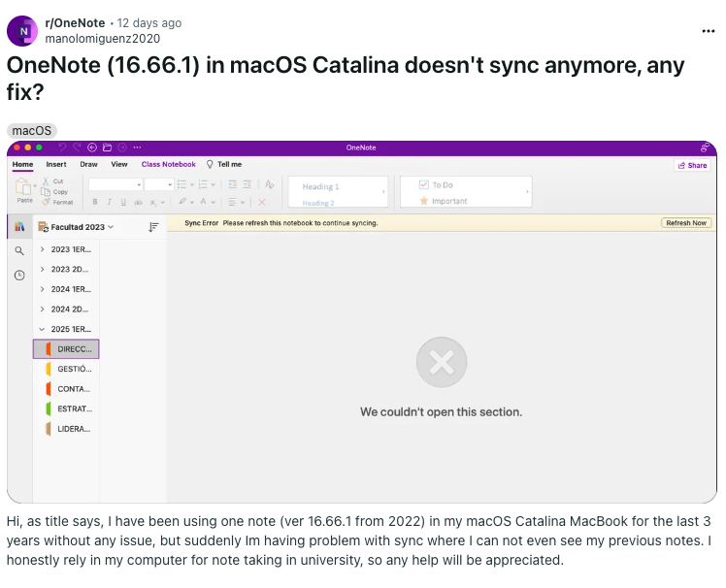Click the sharing status icon in title bar corner
This screenshot has height=588, width=726.
pyautogui.click(x=705, y=147)
